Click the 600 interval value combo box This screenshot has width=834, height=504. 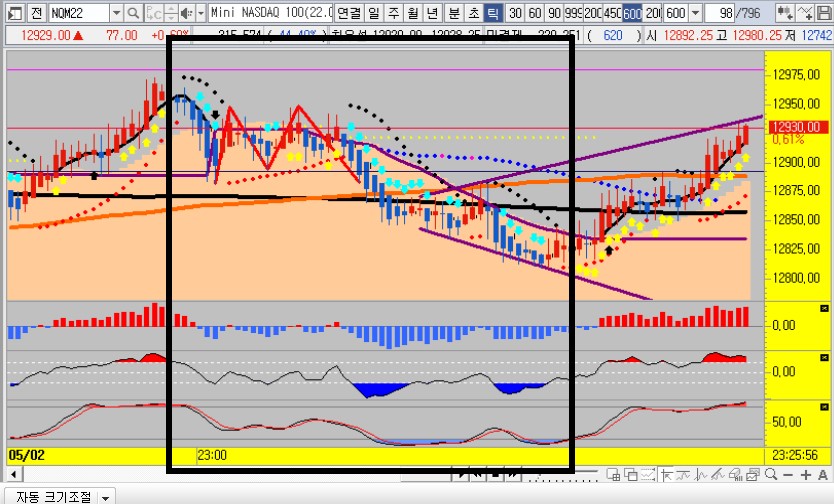click(x=676, y=13)
